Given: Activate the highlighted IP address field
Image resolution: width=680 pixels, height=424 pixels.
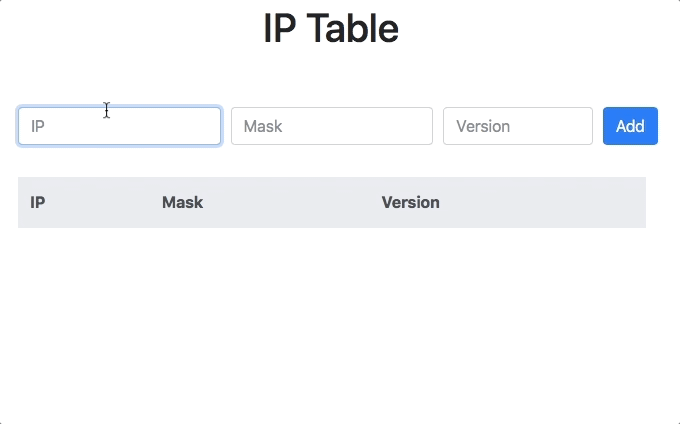Looking at the screenshot, I should click(x=119, y=126).
